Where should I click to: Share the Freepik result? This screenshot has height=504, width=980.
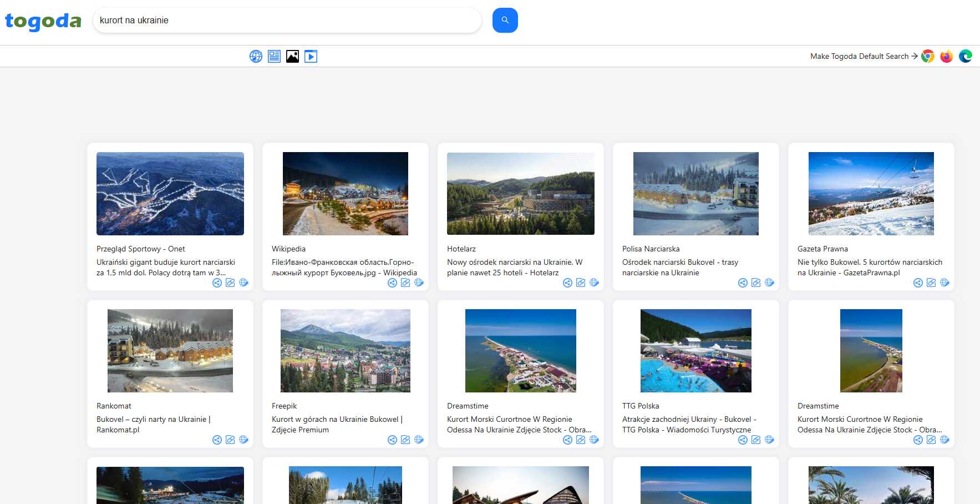point(392,440)
